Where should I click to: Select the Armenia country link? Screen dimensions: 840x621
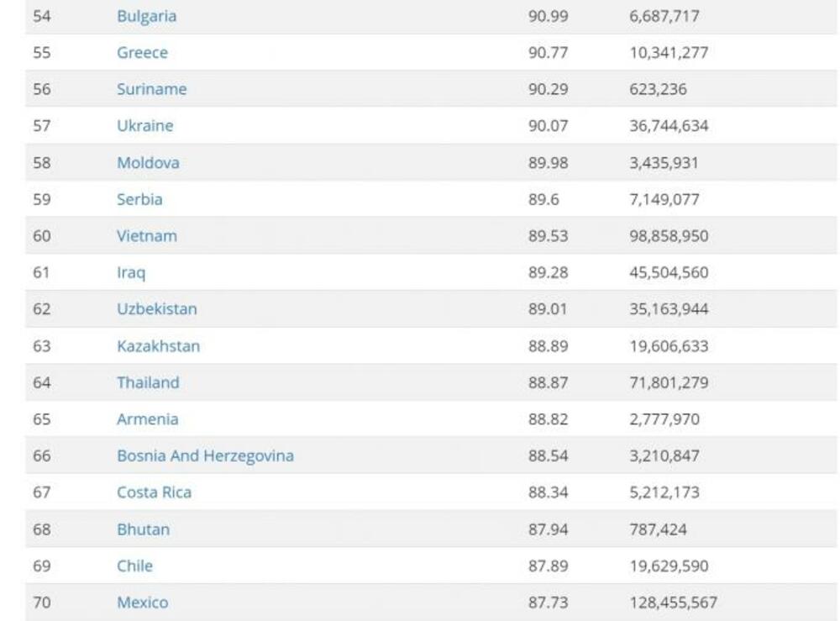147,419
